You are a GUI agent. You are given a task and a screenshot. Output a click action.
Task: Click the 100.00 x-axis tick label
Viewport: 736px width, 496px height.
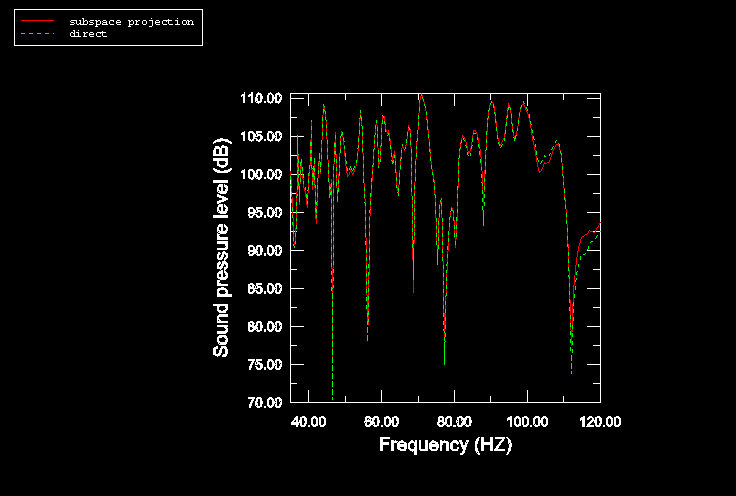pos(527,421)
